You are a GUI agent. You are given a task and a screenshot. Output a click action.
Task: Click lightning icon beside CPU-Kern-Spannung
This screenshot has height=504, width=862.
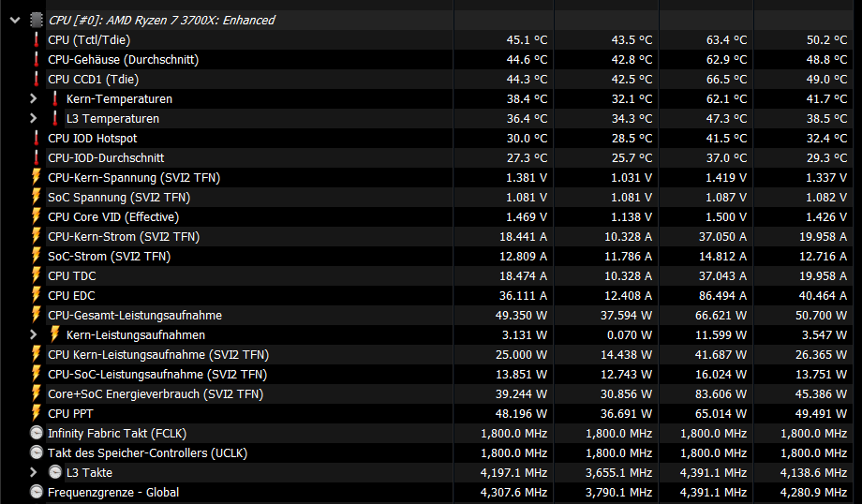[37, 178]
